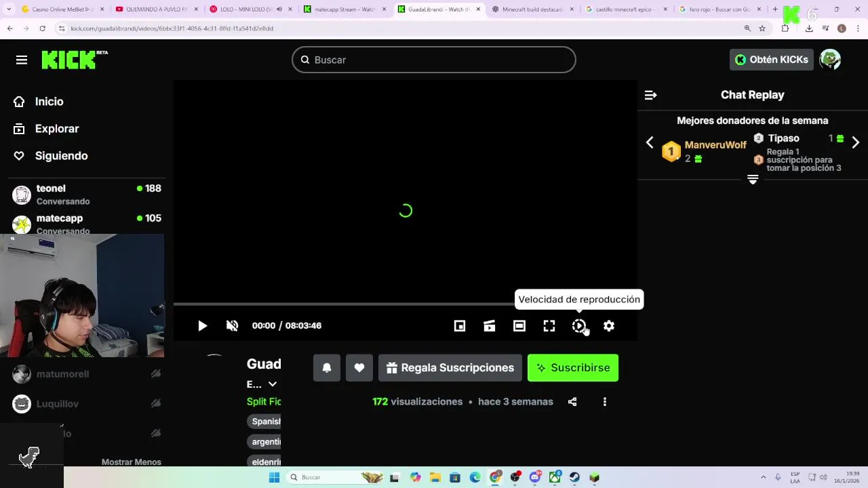Open teonel channel
The height and width of the screenshot is (488, 868).
tap(87, 195)
